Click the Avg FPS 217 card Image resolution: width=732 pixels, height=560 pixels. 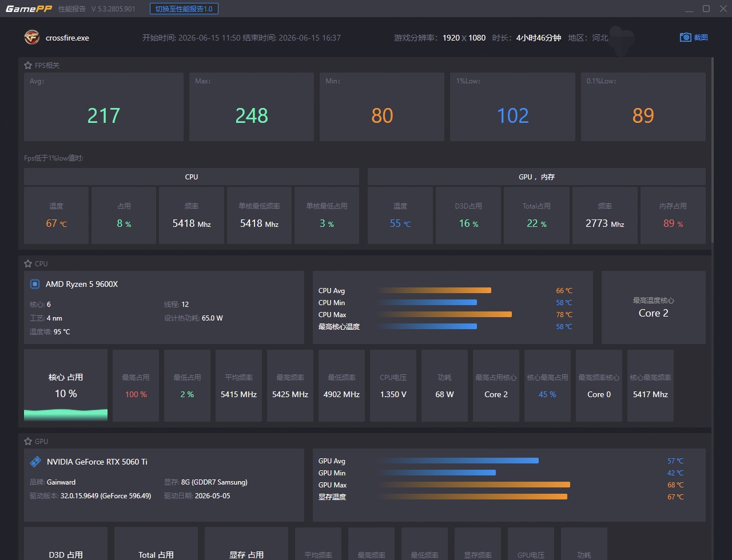pos(104,107)
